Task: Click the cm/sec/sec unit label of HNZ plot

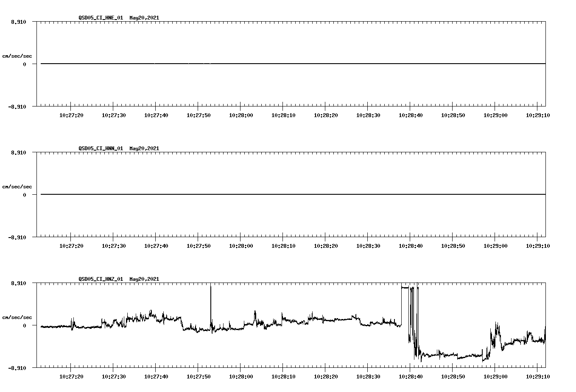Action: 17,317
